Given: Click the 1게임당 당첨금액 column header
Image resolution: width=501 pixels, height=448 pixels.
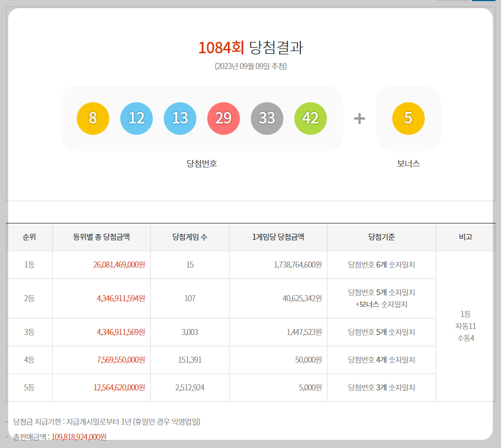Looking at the screenshot, I should 278,237.
